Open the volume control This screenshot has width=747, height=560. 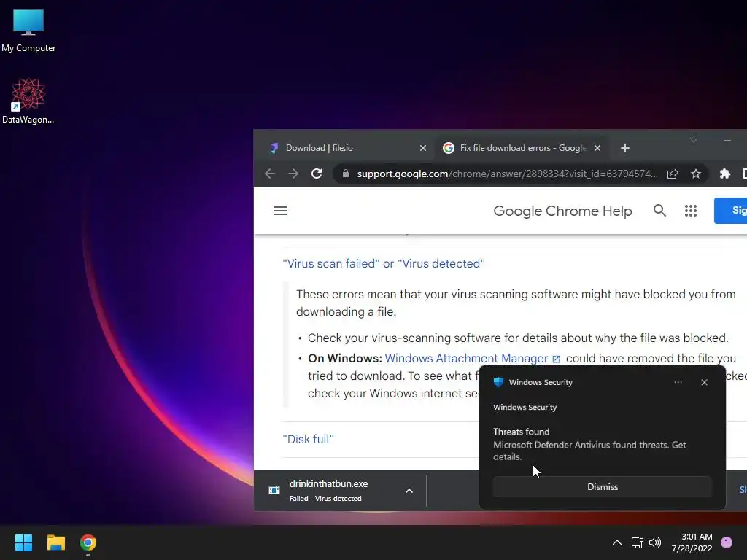655,542
